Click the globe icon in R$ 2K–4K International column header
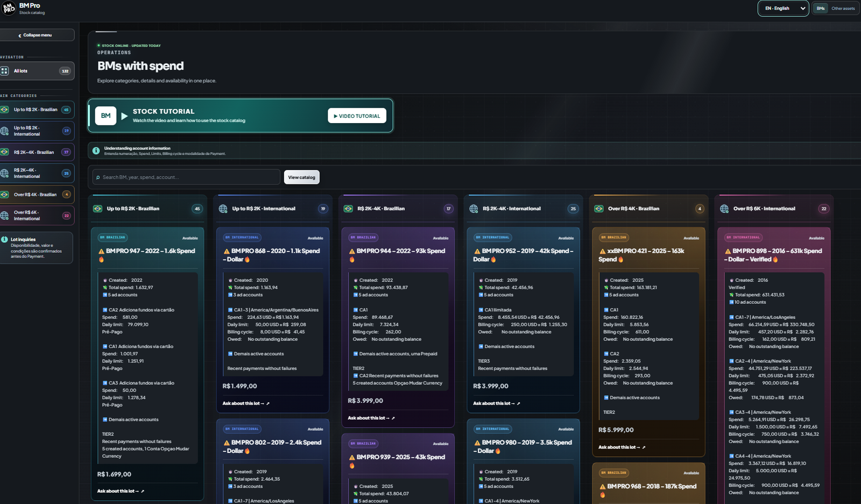Image resolution: width=861 pixels, height=504 pixels. (474, 209)
